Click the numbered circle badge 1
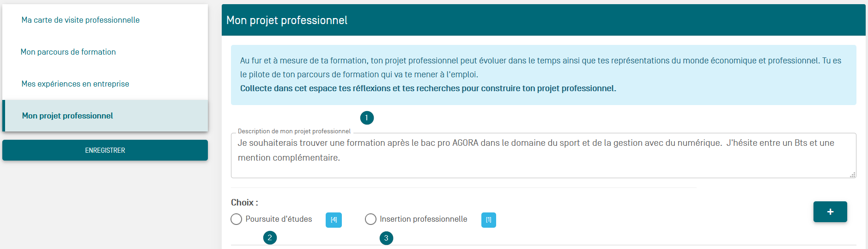Screen dimensions: 868x249 [x=366, y=118]
